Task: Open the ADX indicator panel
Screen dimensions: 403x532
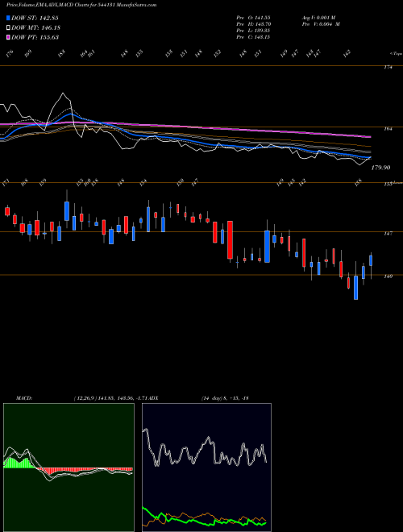Action: tap(206, 468)
